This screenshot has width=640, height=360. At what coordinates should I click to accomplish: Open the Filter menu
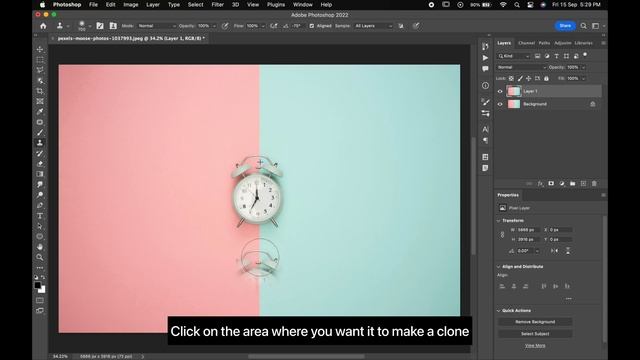point(218,5)
